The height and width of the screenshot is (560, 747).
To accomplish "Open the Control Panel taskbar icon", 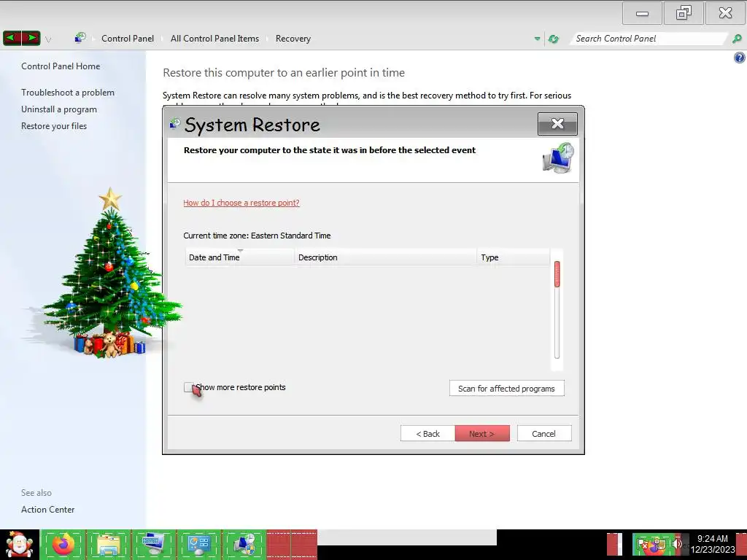I will click(x=198, y=544).
